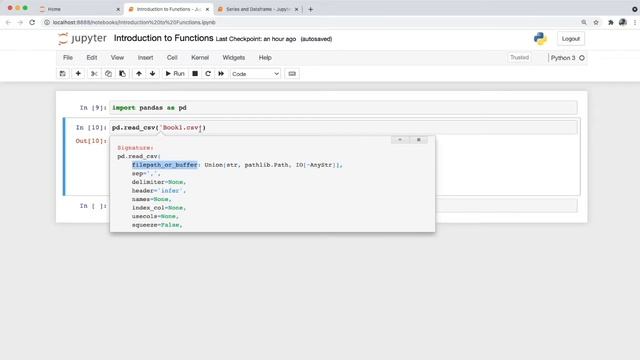
Task: Open the Help menu
Action: click(x=265, y=58)
